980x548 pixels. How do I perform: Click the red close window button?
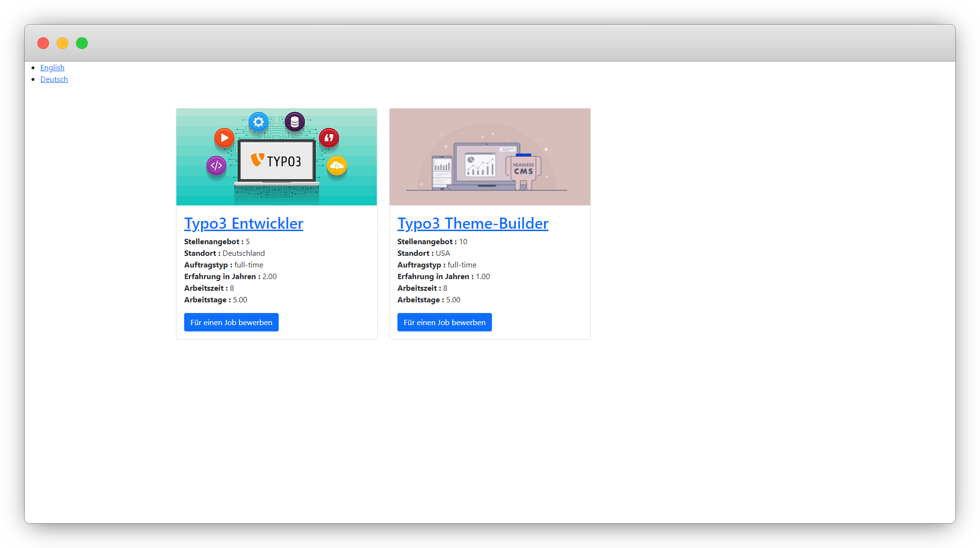(43, 43)
